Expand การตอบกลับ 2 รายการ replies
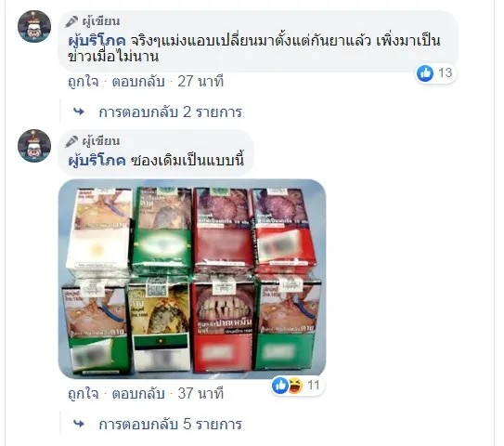 pos(171,112)
